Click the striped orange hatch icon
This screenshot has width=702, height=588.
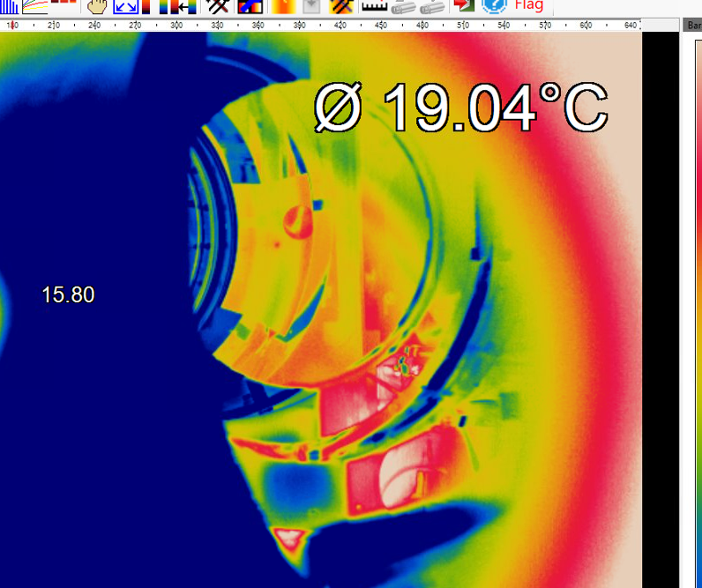pyautogui.click(x=341, y=6)
